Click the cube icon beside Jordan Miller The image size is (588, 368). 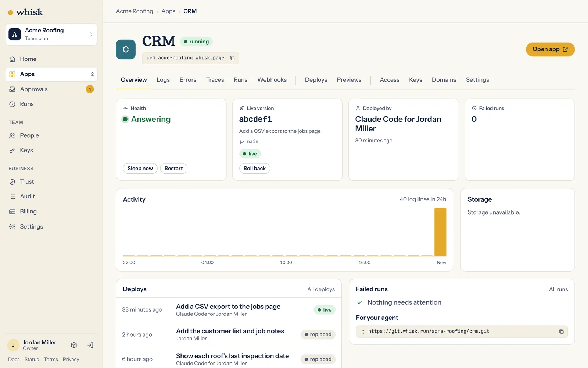(74, 345)
